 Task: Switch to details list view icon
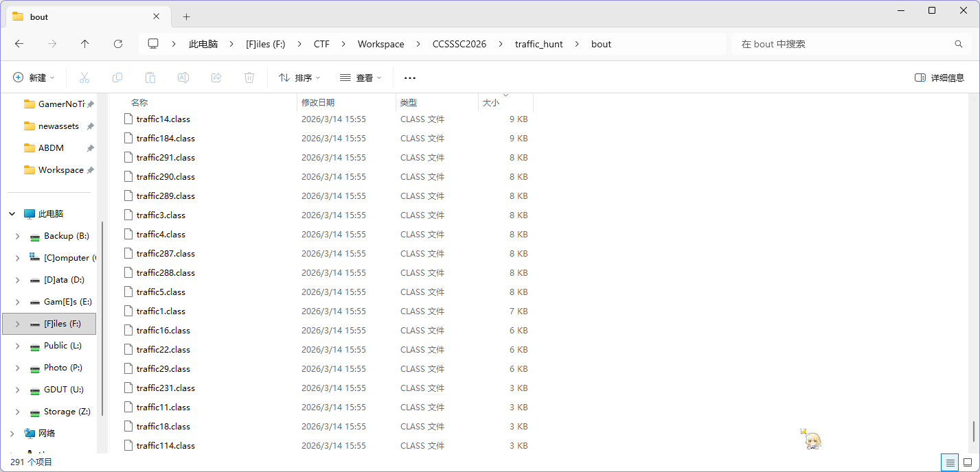[x=950, y=462]
